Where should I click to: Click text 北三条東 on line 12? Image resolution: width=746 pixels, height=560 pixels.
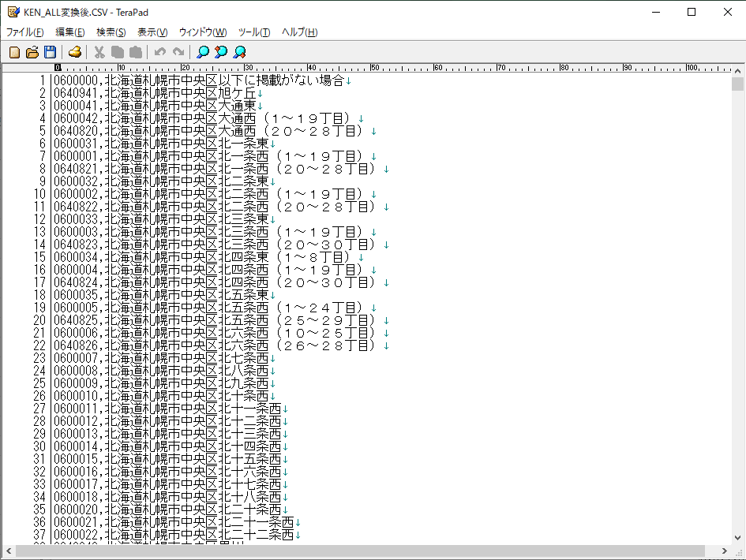[x=243, y=219]
